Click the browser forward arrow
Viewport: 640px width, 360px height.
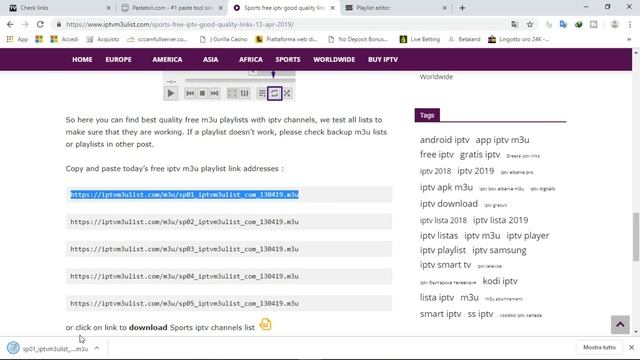pos(25,24)
